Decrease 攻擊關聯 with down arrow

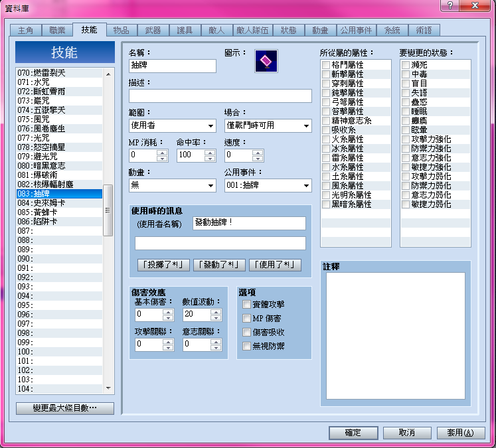coord(168,348)
